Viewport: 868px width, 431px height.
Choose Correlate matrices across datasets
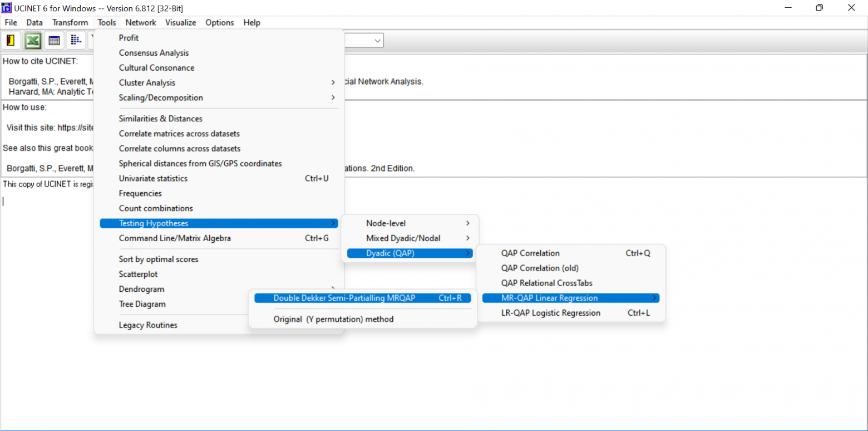219,134
